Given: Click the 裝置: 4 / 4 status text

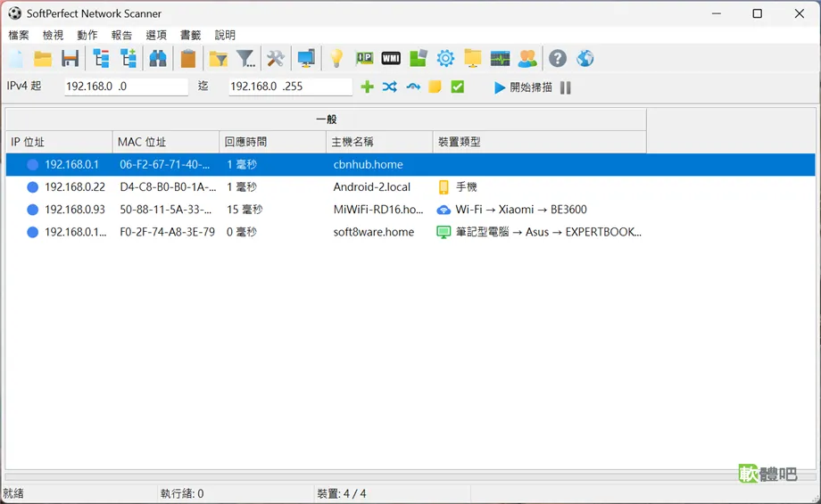Looking at the screenshot, I should [x=342, y=493].
